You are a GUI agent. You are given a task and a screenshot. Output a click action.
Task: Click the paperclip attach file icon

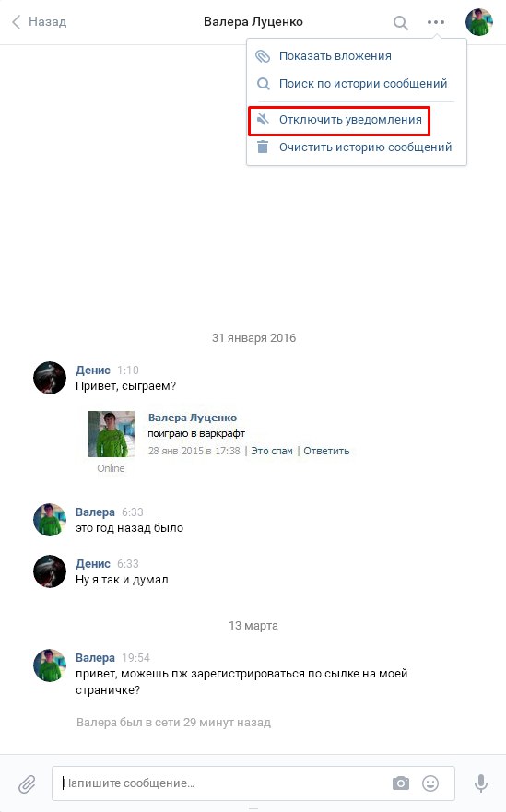[27, 784]
